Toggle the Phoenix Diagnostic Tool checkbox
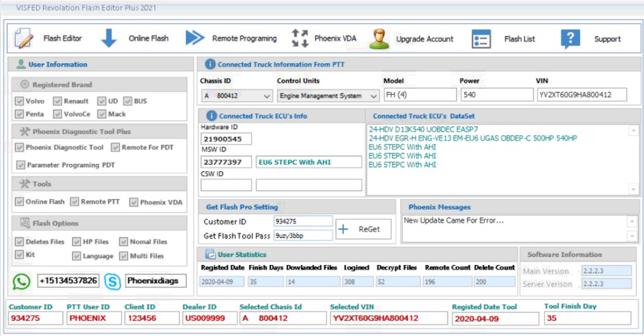This screenshot has width=644, height=336. pyautogui.click(x=19, y=147)
